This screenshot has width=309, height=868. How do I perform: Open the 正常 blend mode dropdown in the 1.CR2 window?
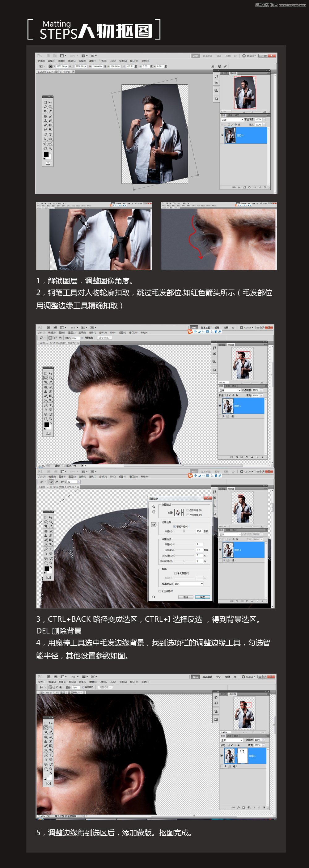[232, 120]
